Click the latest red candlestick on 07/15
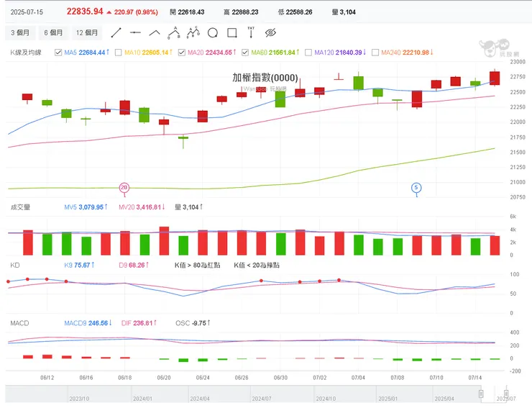 point(495,78)
